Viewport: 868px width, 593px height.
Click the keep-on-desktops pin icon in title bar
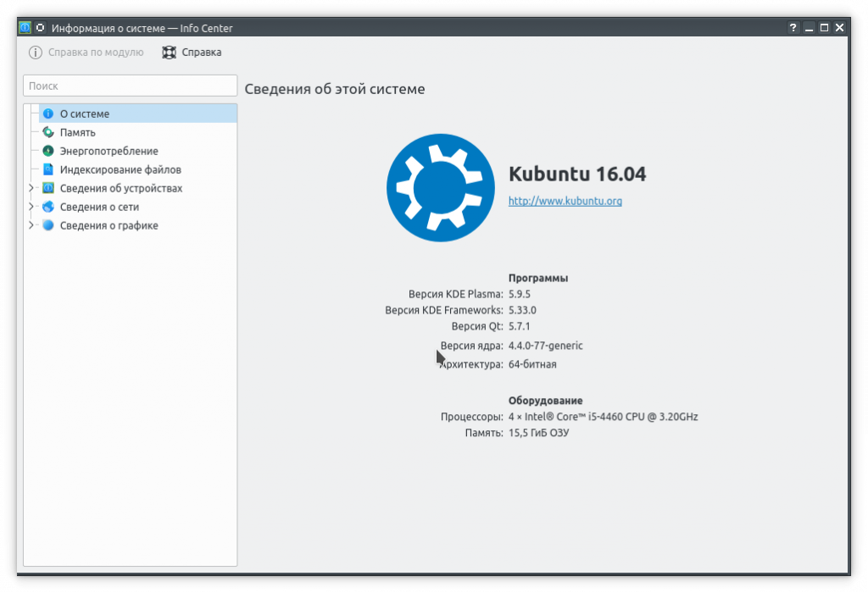(x=41, y=27)
